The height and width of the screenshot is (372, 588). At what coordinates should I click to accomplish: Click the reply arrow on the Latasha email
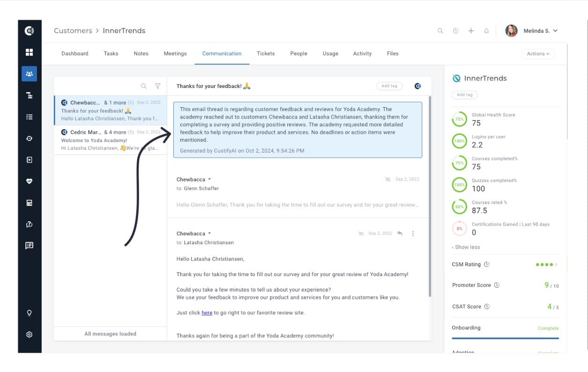click(x=400, y=233)
